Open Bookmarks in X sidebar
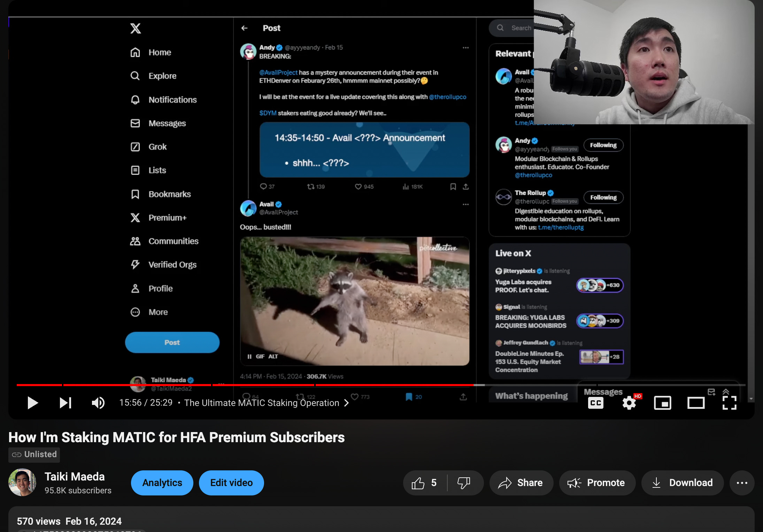This screenshot has width=763, height=532. coord(161,194)
